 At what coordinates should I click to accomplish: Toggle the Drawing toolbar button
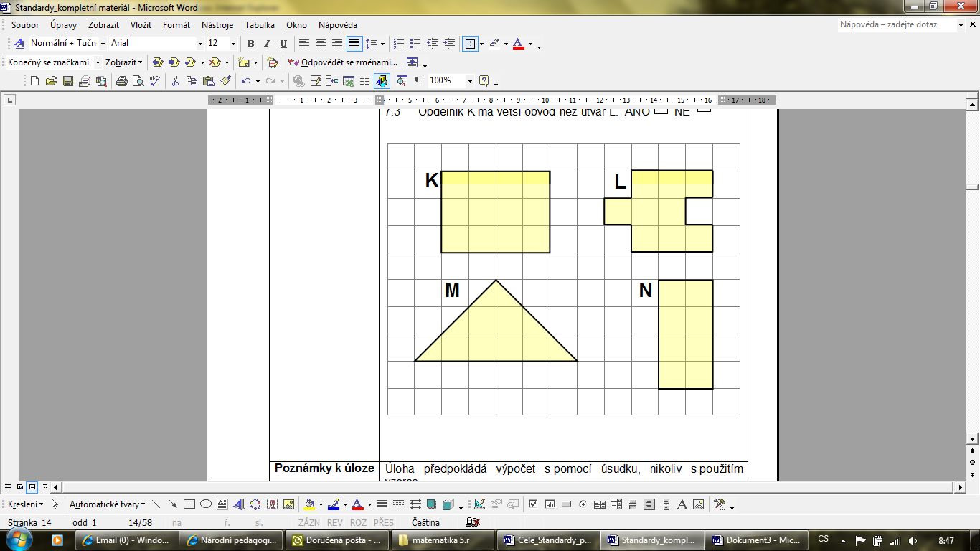pos(381,81)
